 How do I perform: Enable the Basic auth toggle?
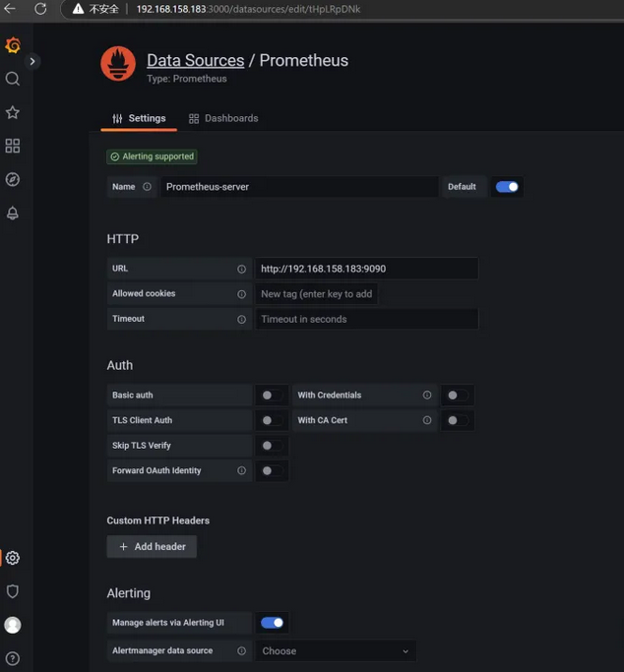click(x=272, y=396)
